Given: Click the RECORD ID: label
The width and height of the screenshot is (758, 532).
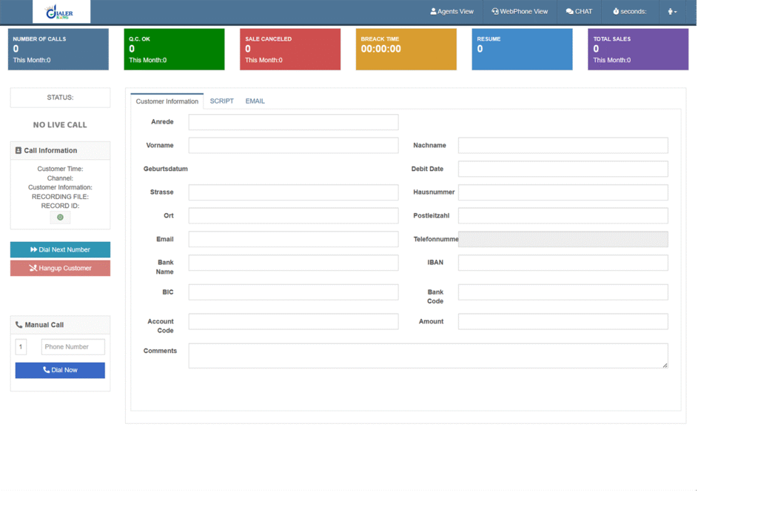Looking at the screenshot, I should (x=60, y=206).
